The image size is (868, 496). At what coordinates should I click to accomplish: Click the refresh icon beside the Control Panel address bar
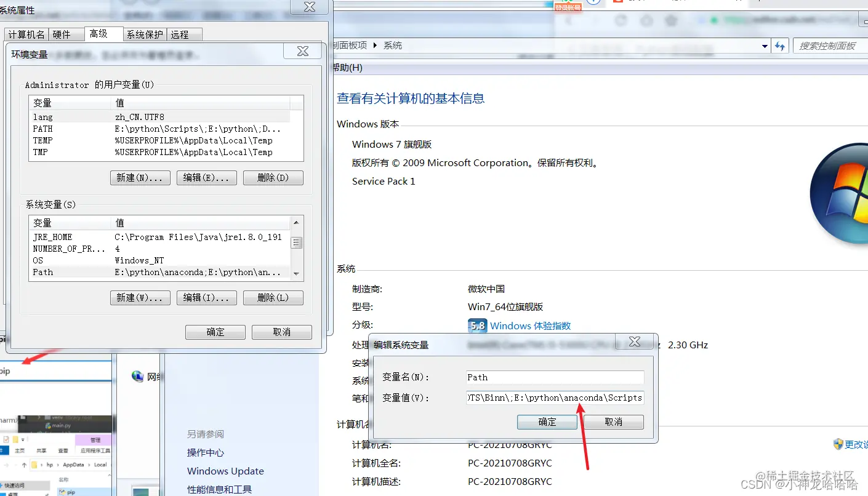pos(781,46)
